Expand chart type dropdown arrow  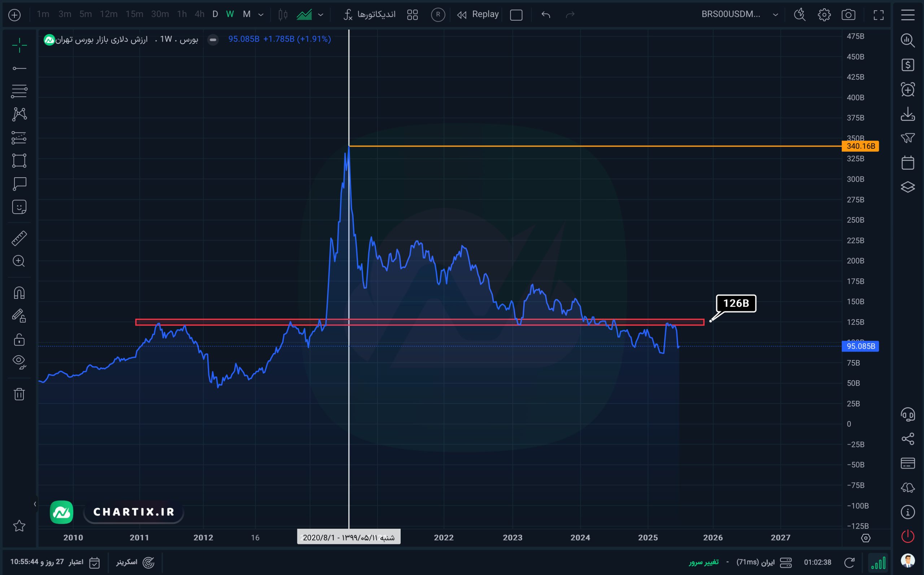tap(321, 15)
